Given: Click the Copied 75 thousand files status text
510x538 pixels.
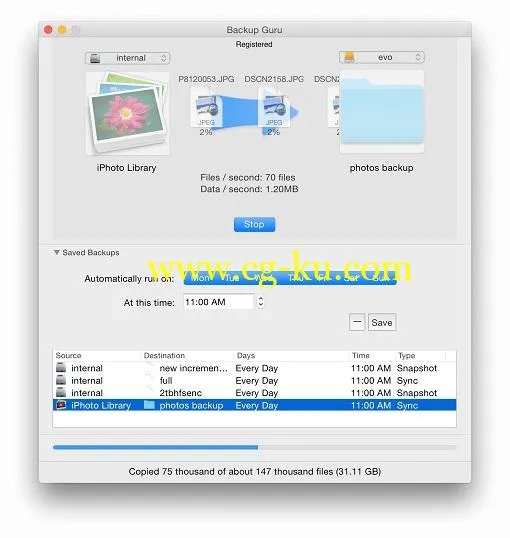Looking at the screenshot, I should 255,471.
